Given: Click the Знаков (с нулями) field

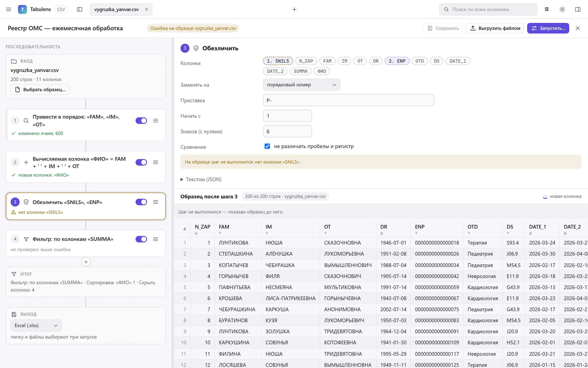Looking at the screenshot, I should [287, 131].
